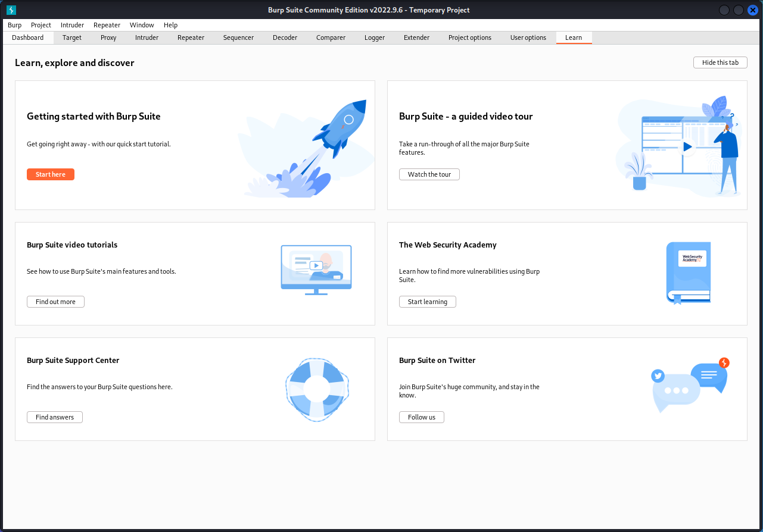Open the Project menu
This screenshot has width=763, height=532.
tap(41, 25)
